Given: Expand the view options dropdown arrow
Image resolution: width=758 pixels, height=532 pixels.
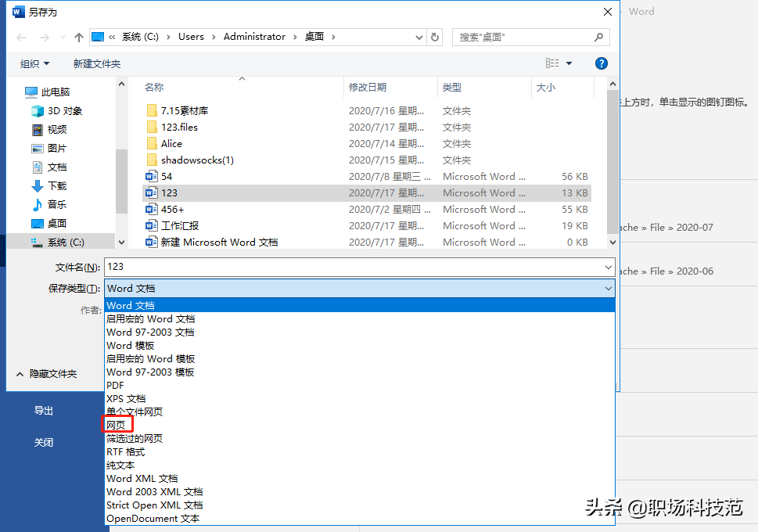Looking at the screenshot, I should tap(569, 63).
